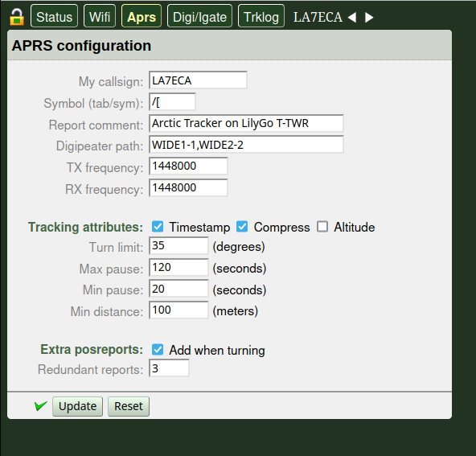This screenshot has width=476, height=456.
Task: Open the Status tab
Action: (x=54, y=16)
